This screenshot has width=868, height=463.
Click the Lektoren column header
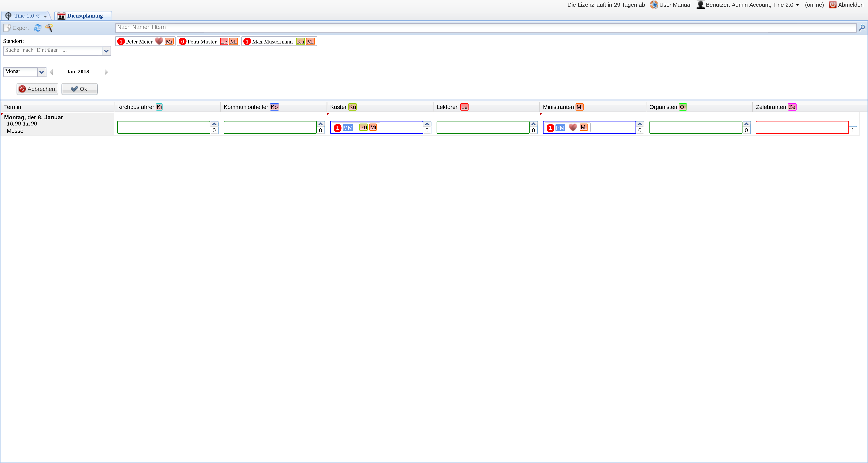(487, 107)
